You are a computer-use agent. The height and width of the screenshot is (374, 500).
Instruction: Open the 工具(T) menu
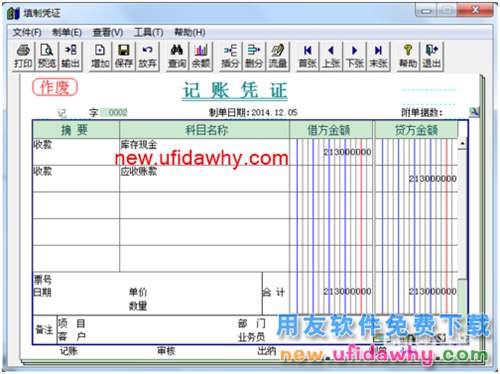pyautogui.click(x=148, y=32)
